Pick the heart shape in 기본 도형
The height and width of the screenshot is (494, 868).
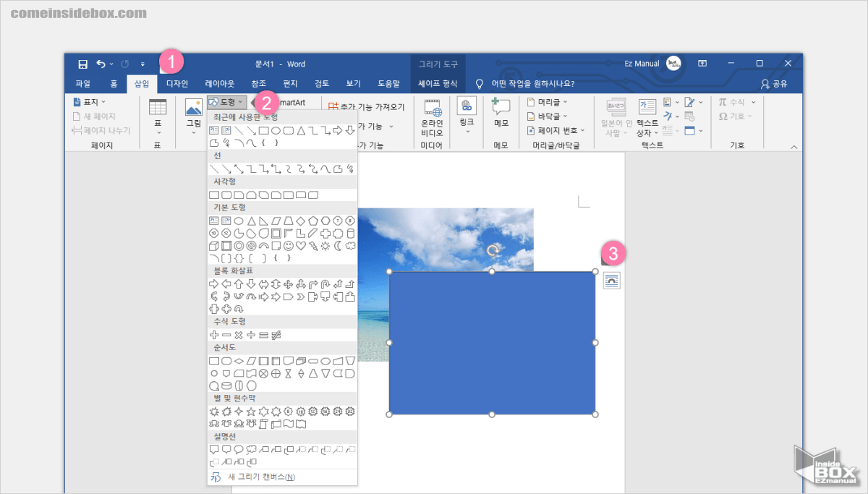tap(301, 246)
